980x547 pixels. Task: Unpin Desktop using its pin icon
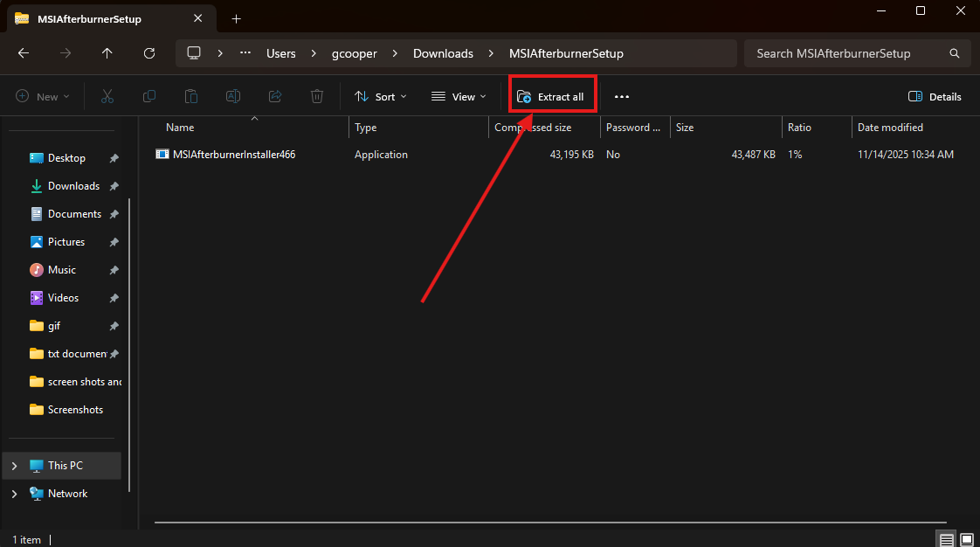pyautogui.click(x=114, y=159)
